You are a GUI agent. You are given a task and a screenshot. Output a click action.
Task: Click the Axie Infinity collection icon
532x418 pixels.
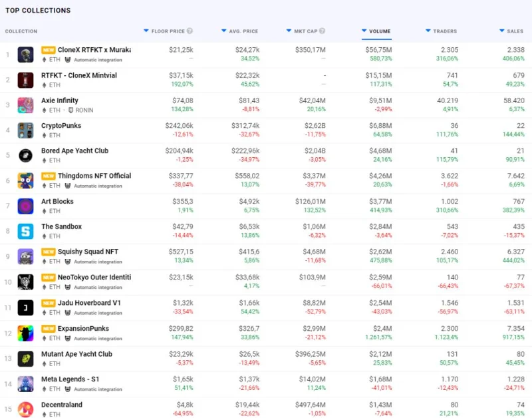click(25, 105)
